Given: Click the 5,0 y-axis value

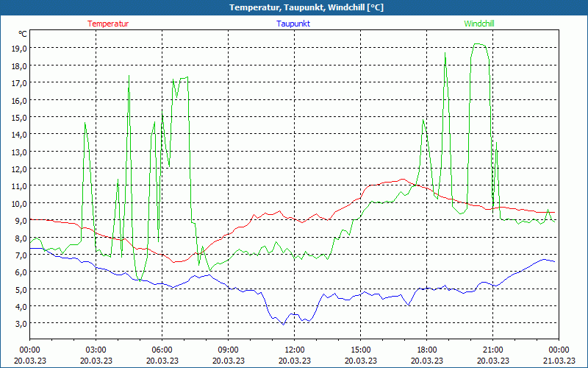Looking at the screenshot, I should [x=21, y=289].
